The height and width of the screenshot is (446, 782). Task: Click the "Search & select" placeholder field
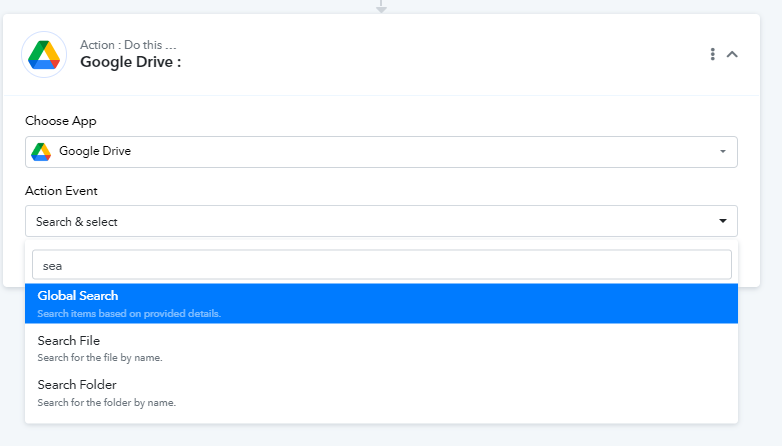click(381, 221)
